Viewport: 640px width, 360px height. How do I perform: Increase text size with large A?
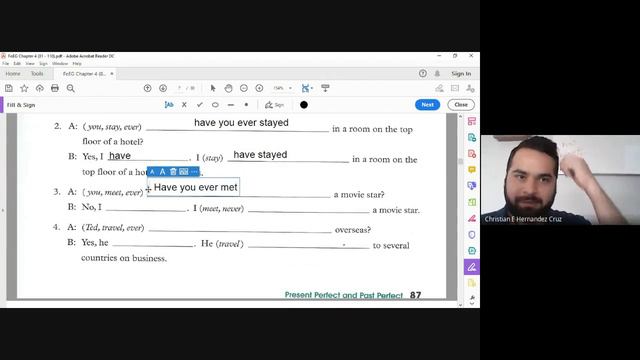tap(162, 172)
